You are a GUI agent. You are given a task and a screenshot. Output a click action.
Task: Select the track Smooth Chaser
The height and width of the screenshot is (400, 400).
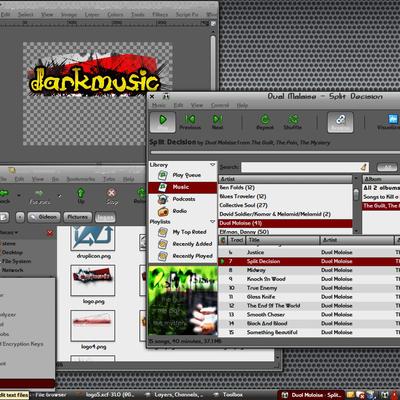tap(309, 315)
